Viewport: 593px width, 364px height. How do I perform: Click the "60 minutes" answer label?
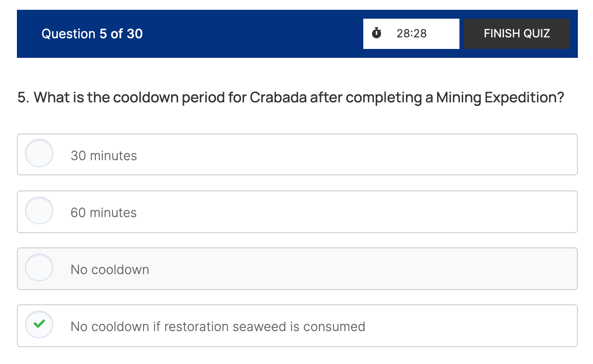click(104, 213)
